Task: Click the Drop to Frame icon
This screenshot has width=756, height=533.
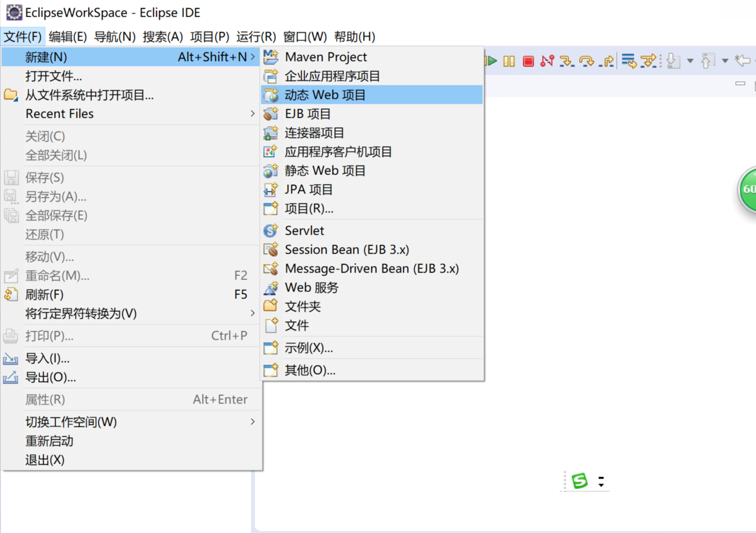Action: pos(629,61)
